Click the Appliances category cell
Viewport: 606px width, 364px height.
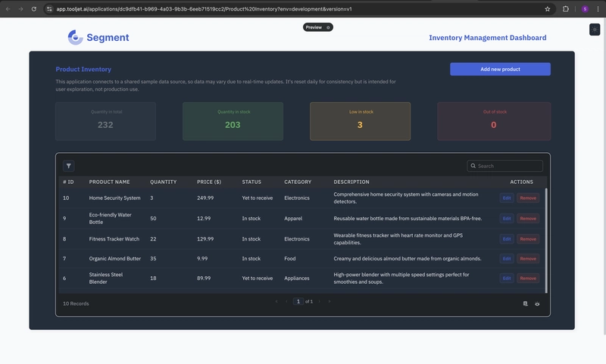297,278
